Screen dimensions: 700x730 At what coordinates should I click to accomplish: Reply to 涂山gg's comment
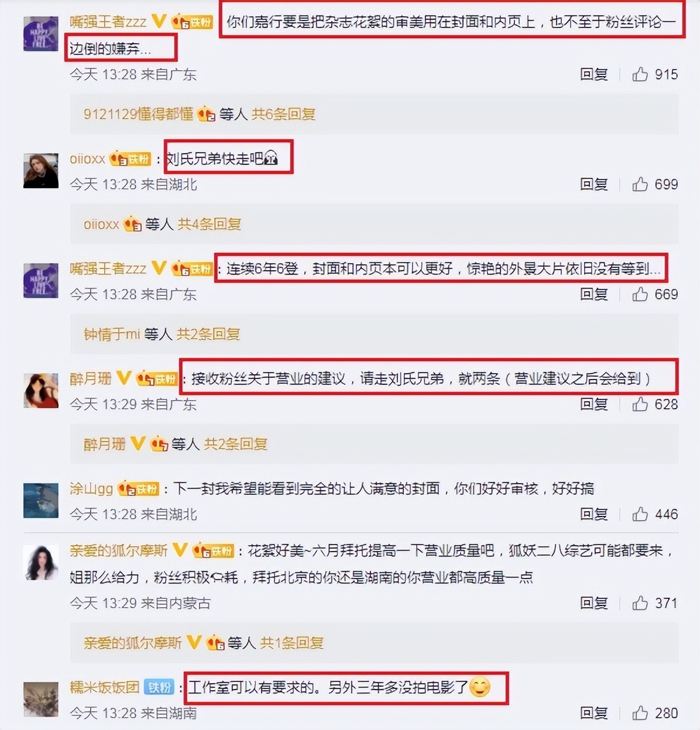(593, 514)
